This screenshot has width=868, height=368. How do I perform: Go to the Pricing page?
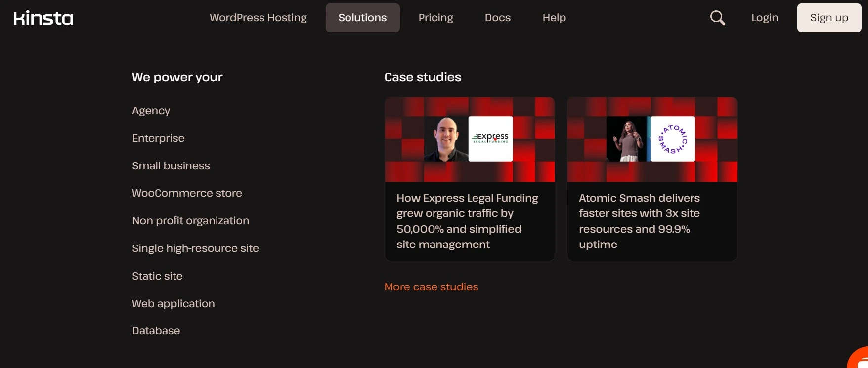[x=435, y=18]
